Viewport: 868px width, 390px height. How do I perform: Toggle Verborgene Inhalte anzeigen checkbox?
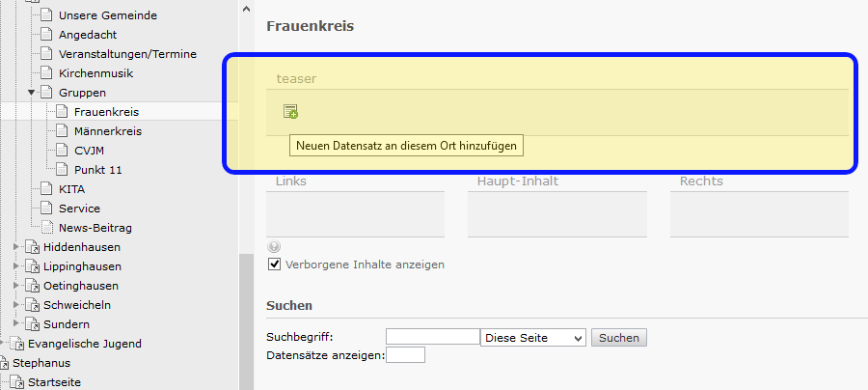tap(274, 265)
